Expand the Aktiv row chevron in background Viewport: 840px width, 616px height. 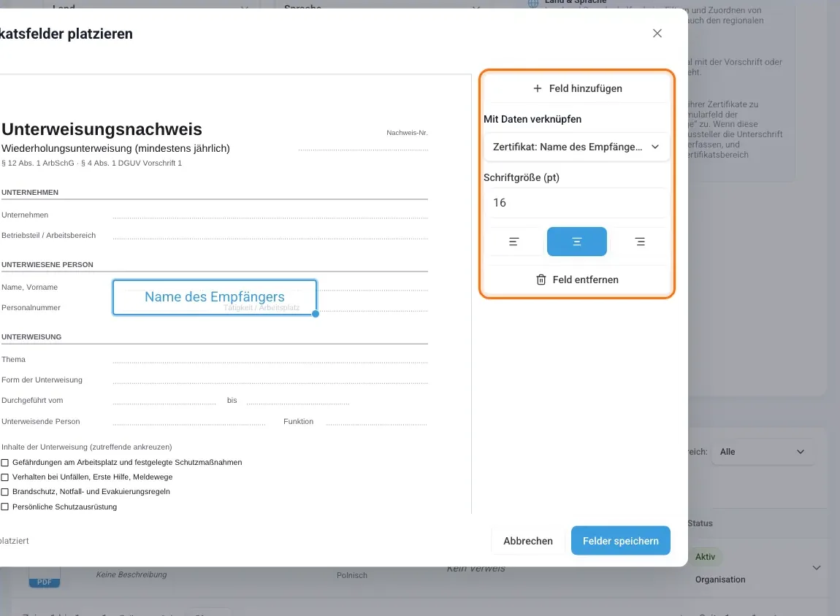point(817,568)
